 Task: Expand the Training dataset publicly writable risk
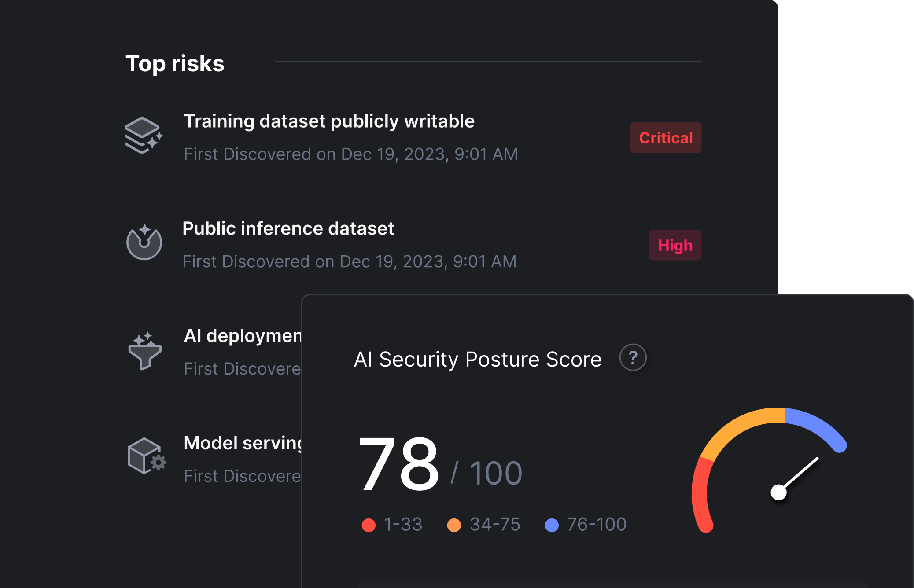coord(329,121)
